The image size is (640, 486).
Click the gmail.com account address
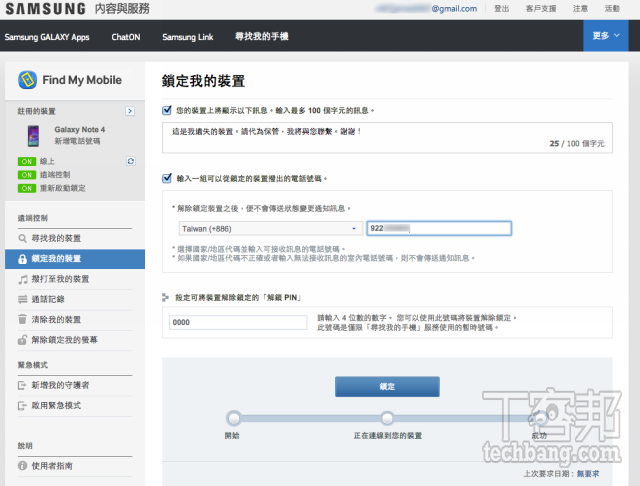point(426,9)
